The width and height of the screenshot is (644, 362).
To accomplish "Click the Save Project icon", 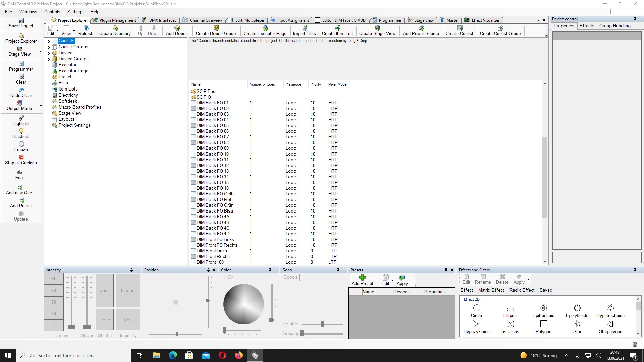I will pyautogui.click(x=21, y=20).
